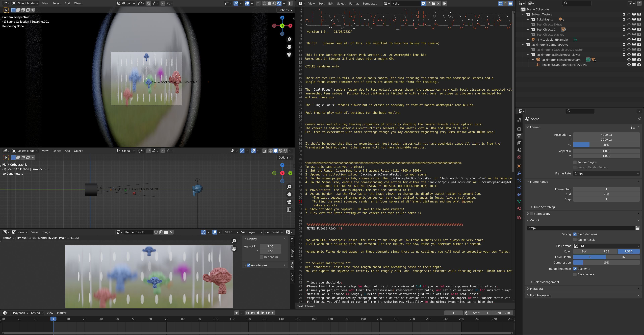Viewport: 644px width, 335px height.
Task: Select the RGB color mode button
Action: (606, 251)
